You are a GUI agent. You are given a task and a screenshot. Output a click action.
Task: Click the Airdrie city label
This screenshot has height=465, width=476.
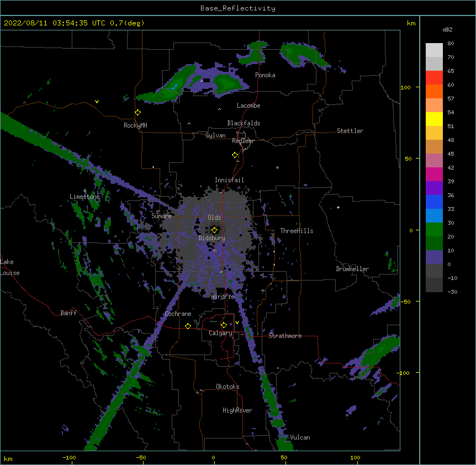coord(223,297)
